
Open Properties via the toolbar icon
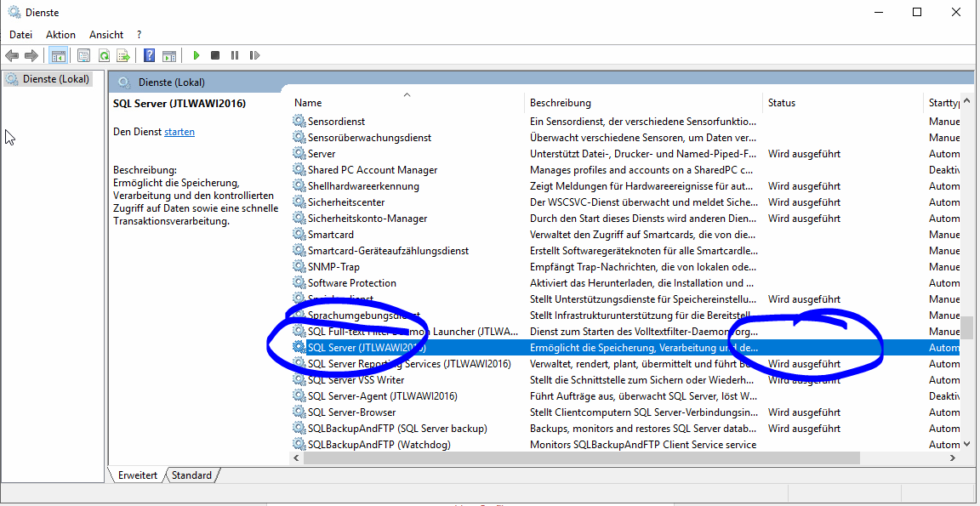coord(83,55)
